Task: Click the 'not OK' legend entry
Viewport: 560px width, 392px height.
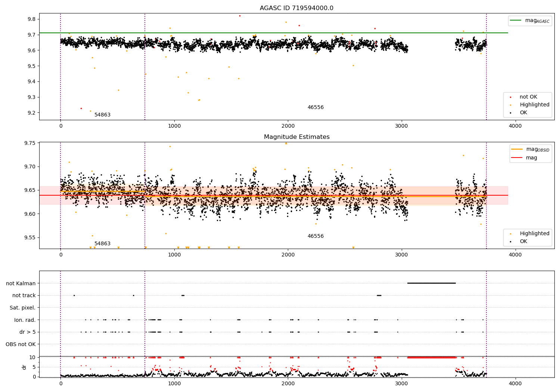Action: [x=528, y=97]
